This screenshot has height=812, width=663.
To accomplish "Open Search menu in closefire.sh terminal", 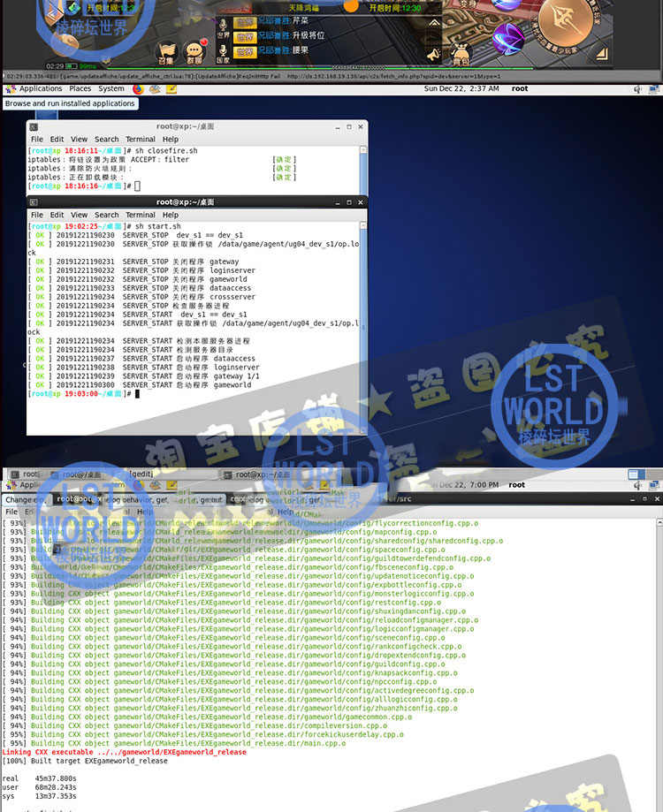I will (x=107, y=140).
